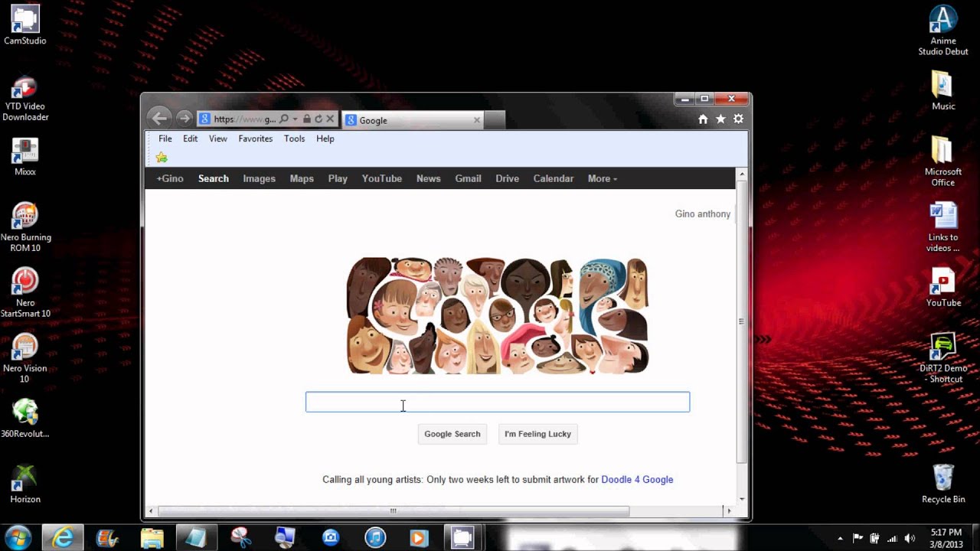Click the horizontal scrollbar thumb
This screenshot has height=551, width=980.
tap(393, 511)
